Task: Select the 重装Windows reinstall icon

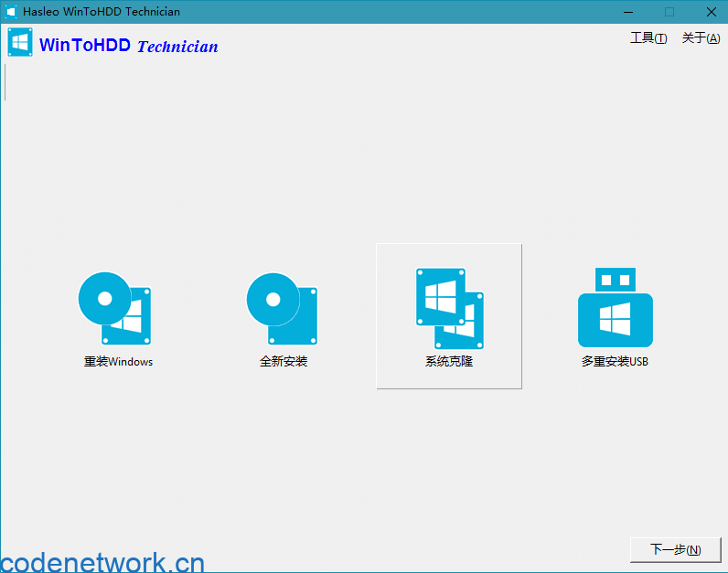Action: point(114,308)
